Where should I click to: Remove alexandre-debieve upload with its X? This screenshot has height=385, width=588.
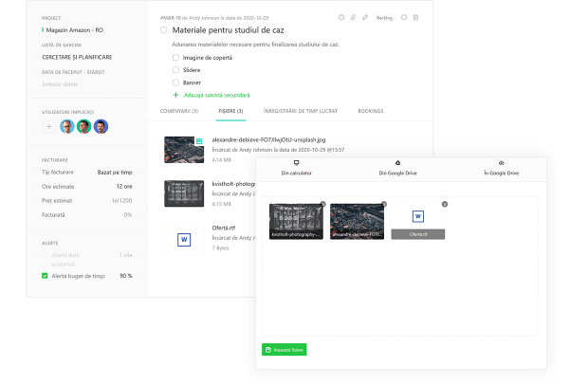tap(384, 204)
